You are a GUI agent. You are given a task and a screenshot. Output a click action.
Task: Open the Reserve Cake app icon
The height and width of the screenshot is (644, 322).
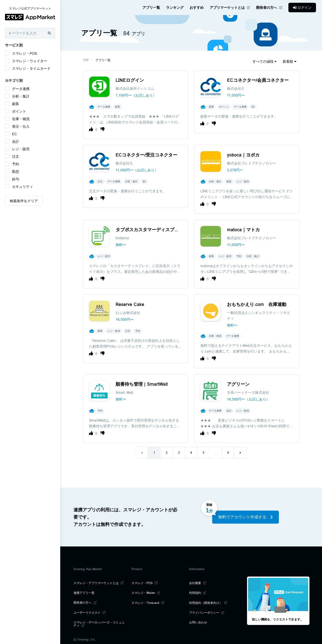click(x=99, y=311)
